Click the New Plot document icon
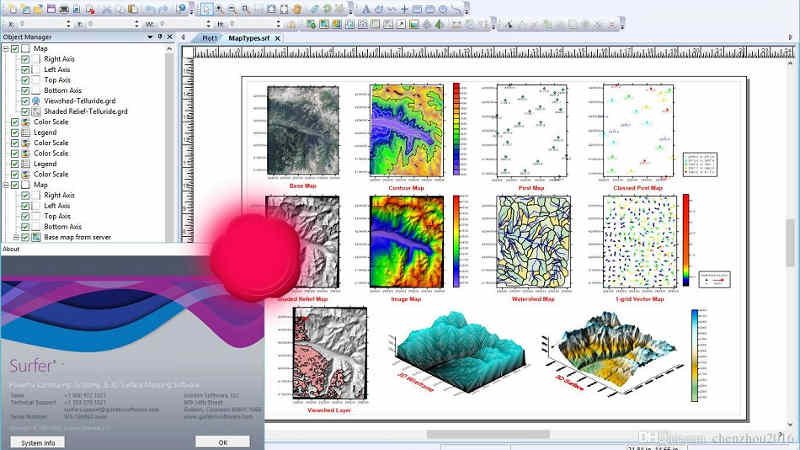 click(x=13, y=9)
